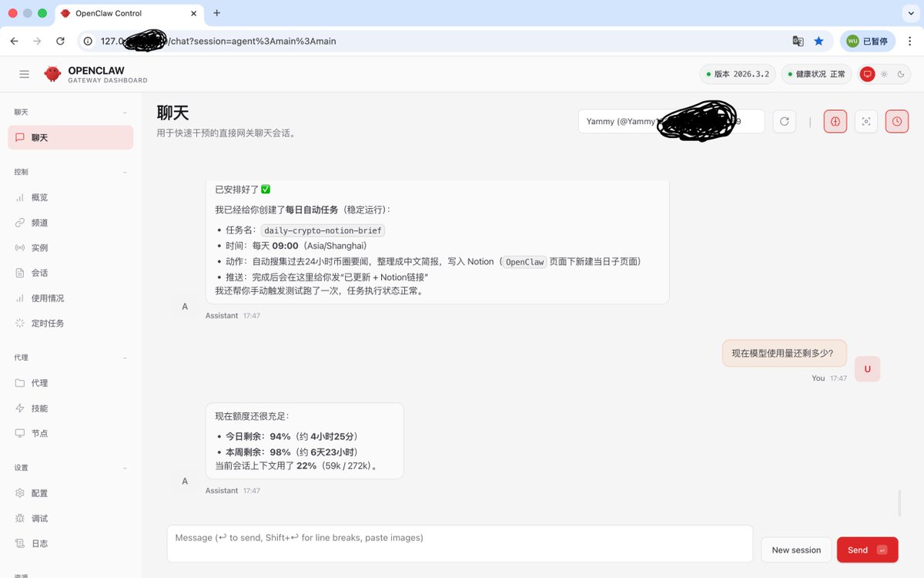Go back with browser back arrow
The height and width of the screenshot is (578, 924).
point(15,41)
